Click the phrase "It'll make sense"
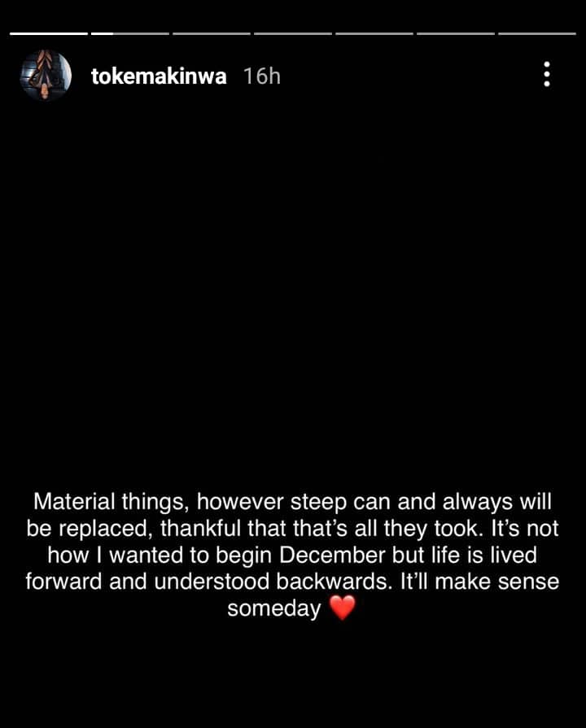 click(479, 582)
